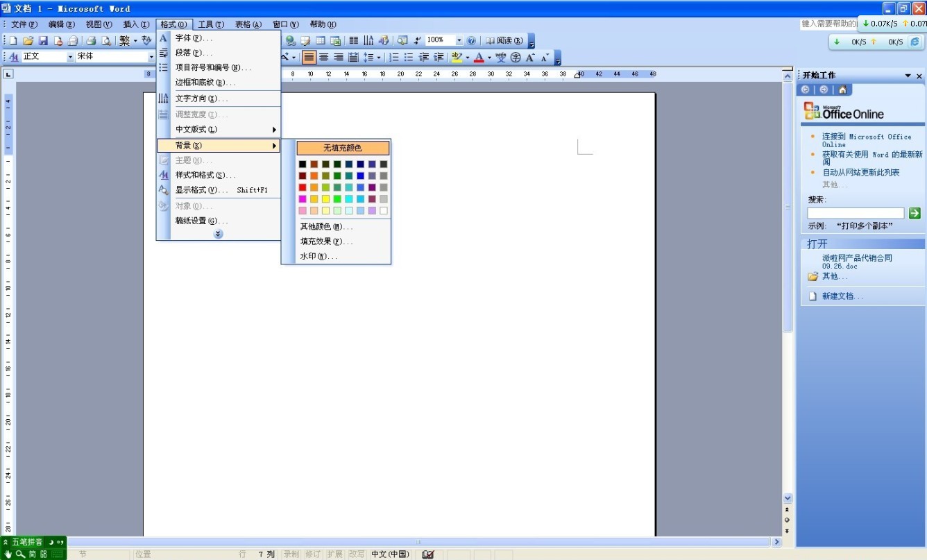927x560 pixels.
Task: Toggle Center alignment button
Action: (x=323, y=58)
